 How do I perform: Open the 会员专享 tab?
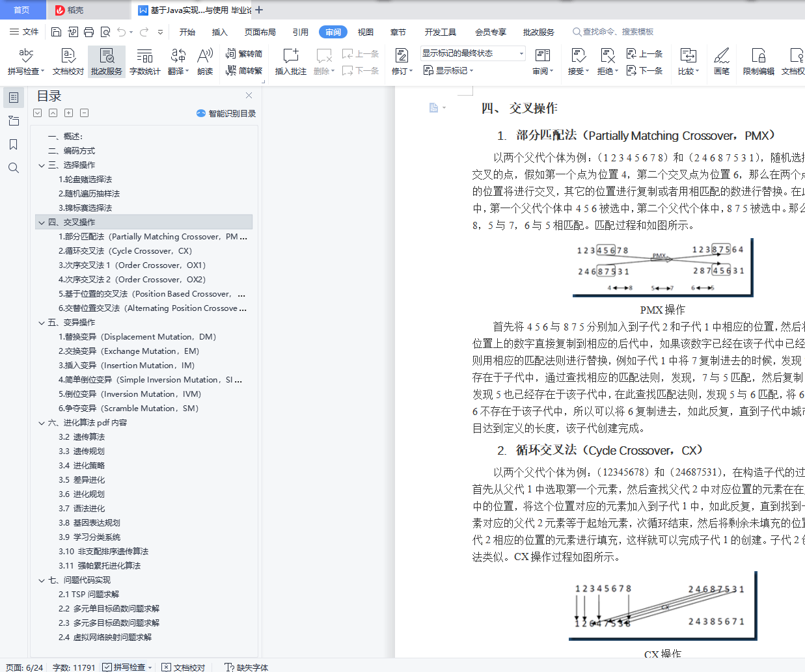(x=491, y=32)
